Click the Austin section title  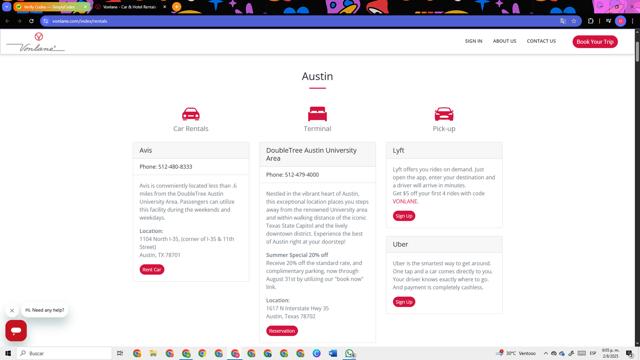(x=318, y=76)
